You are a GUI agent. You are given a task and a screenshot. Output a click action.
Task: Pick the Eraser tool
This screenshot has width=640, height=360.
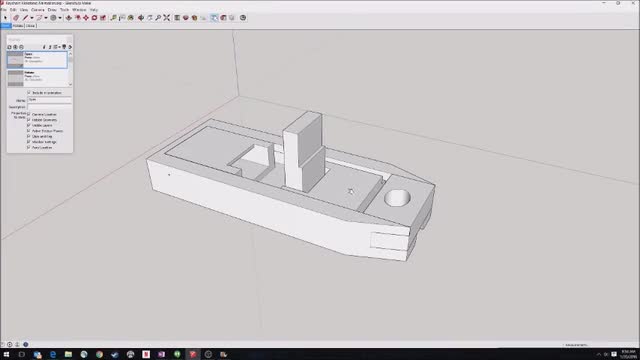point(16,18)
